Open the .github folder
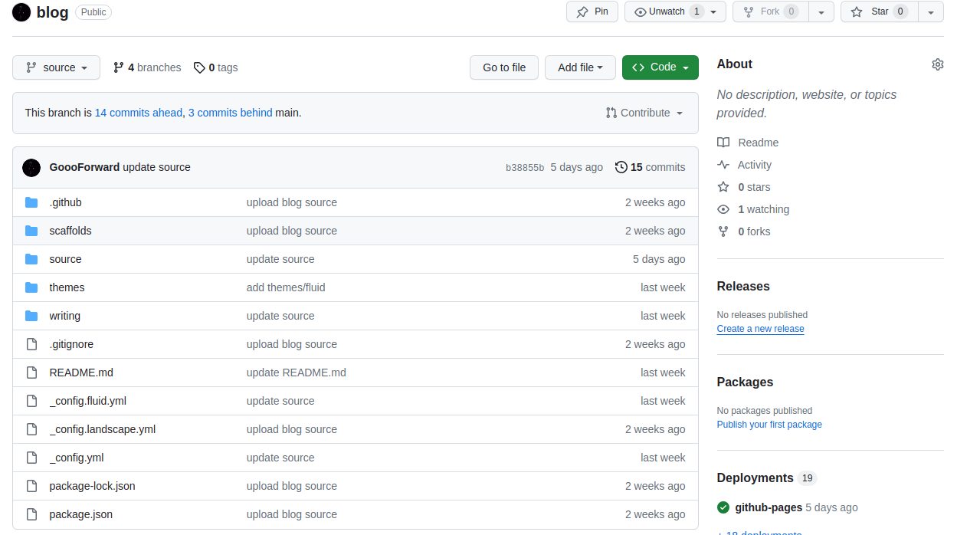The width and height of the screenshot is (980, 535). [x=66, y=202]
